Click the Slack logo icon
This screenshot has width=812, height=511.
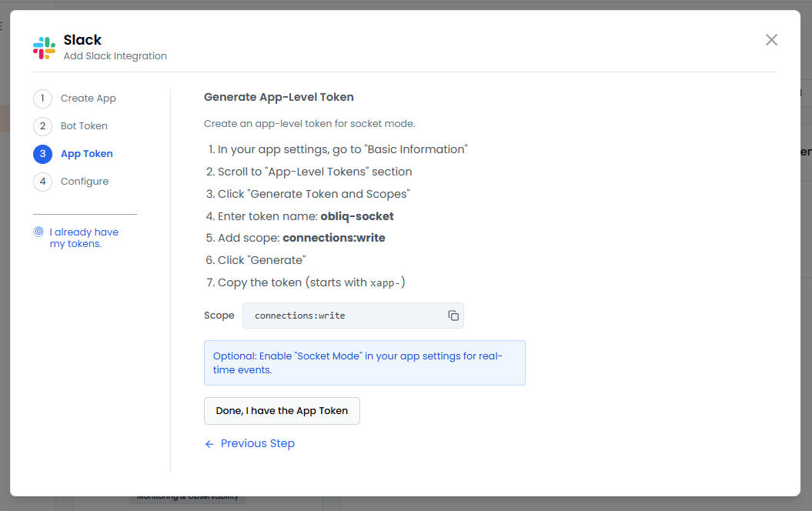(44, 48)
